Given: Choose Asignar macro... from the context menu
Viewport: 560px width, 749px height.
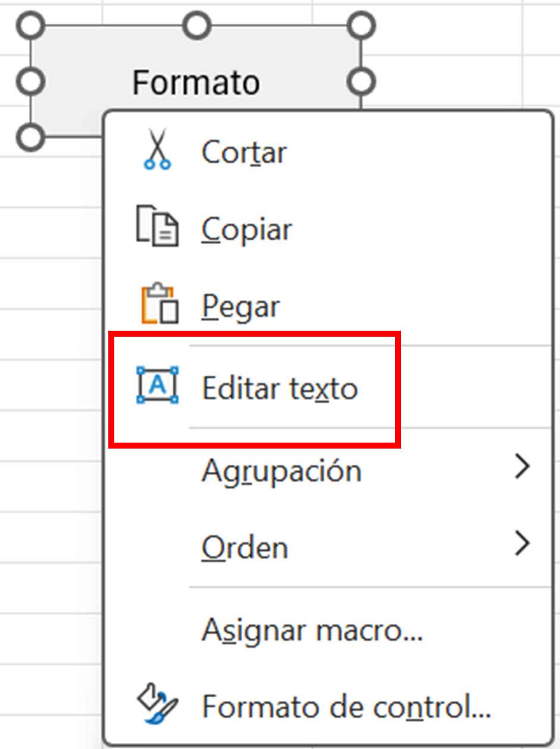Looking at the screenshot, I should click(x=312, y=630).
